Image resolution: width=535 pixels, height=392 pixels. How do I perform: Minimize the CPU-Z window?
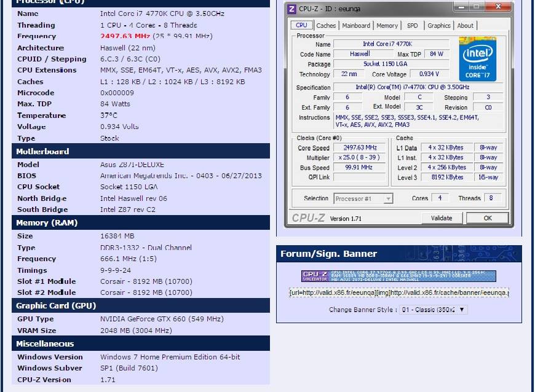coord(461,6)
